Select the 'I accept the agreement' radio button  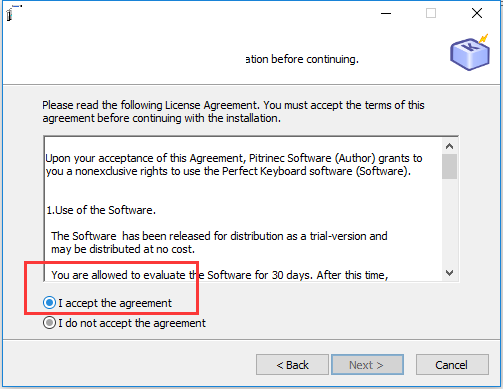coord(49,303)
